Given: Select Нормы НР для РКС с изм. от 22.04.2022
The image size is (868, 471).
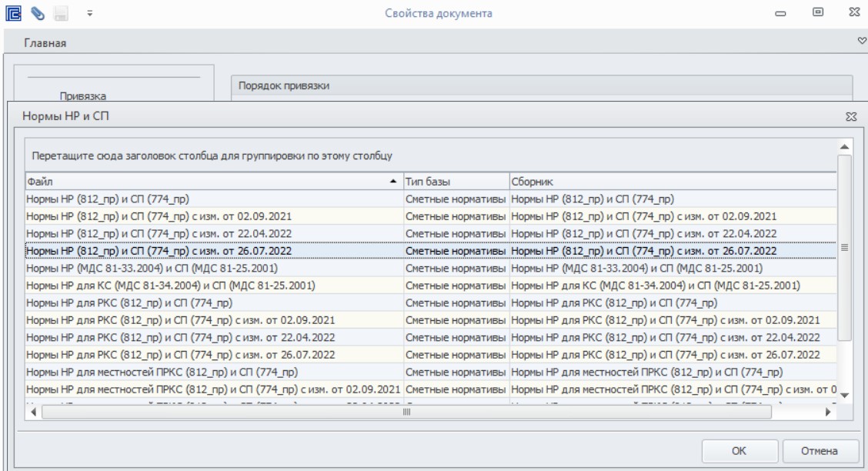Looking at the screenshot, I should pyautogui.click(x=431, y=338).
